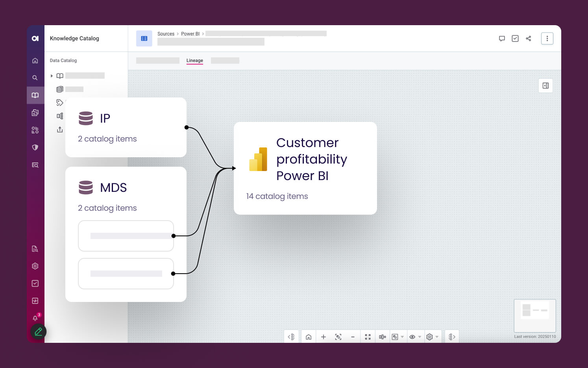Click the shield icon in the sidebar
The width and height of the screenshot is (588, 368).
pos(35,147)
